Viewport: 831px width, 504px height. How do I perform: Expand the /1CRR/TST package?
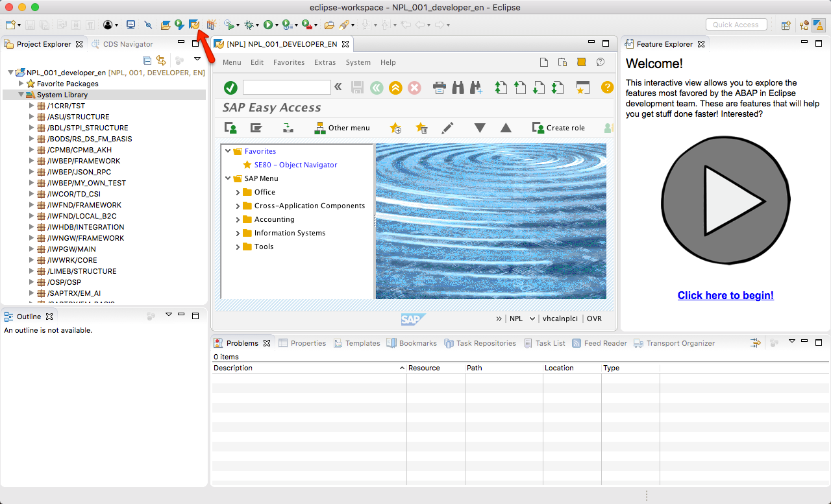32,106
